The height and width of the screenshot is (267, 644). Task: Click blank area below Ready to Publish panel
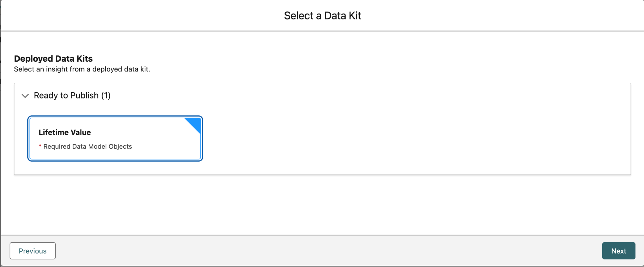click(x=314, y=204)
